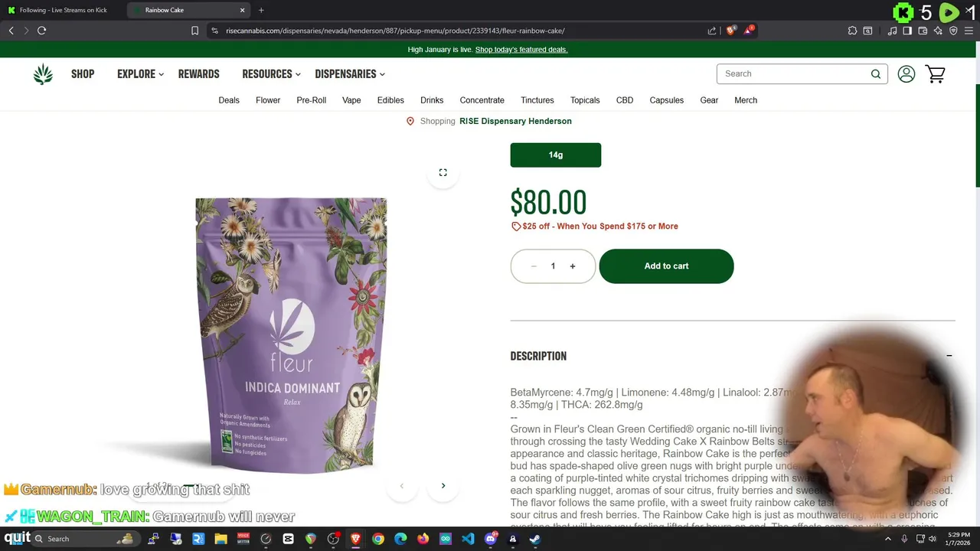Collapse the DESCRIPTION section
980x551 pixels.
tap(949, 356)
